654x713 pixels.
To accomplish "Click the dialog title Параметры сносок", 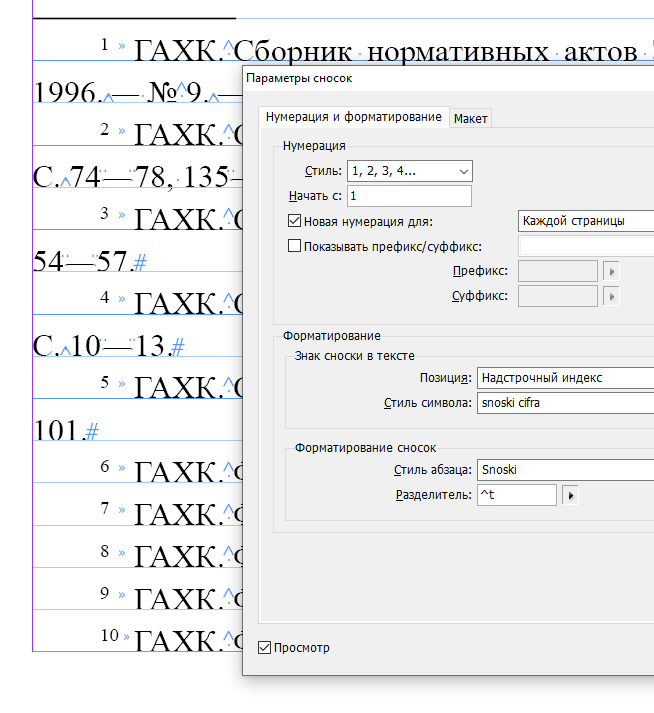I will [x=299, y=78].
